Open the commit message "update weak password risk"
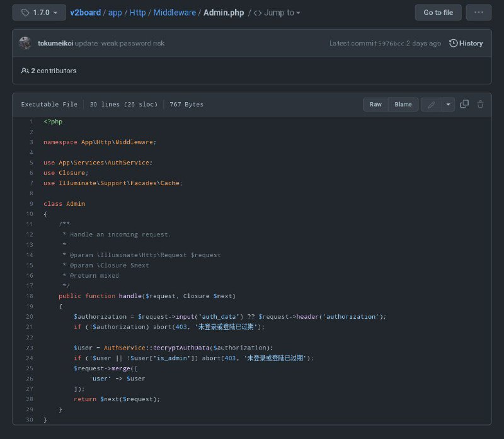Screen dimensions: 504x439 120,43
